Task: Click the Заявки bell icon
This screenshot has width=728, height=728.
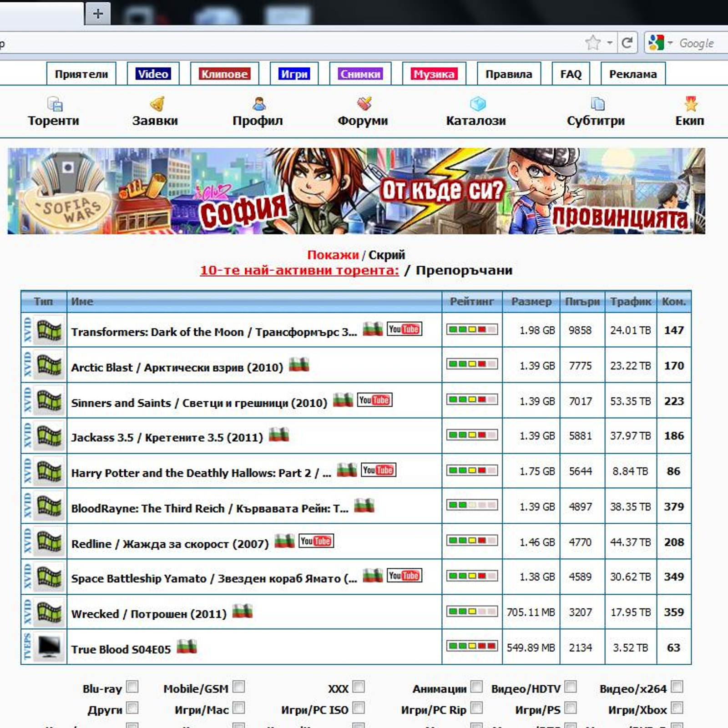Action: pos(157,104)
